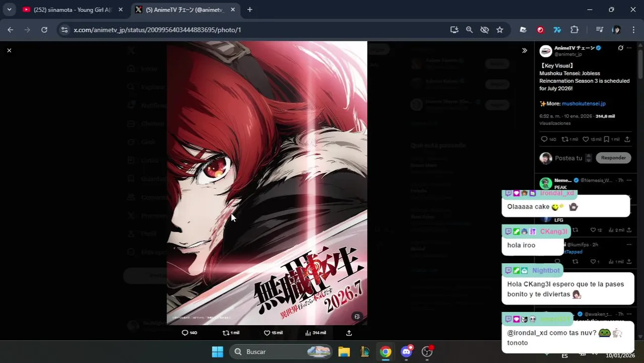Open a new browser tab
This screenshot has height=363, width=644.
tap(249, 10)
